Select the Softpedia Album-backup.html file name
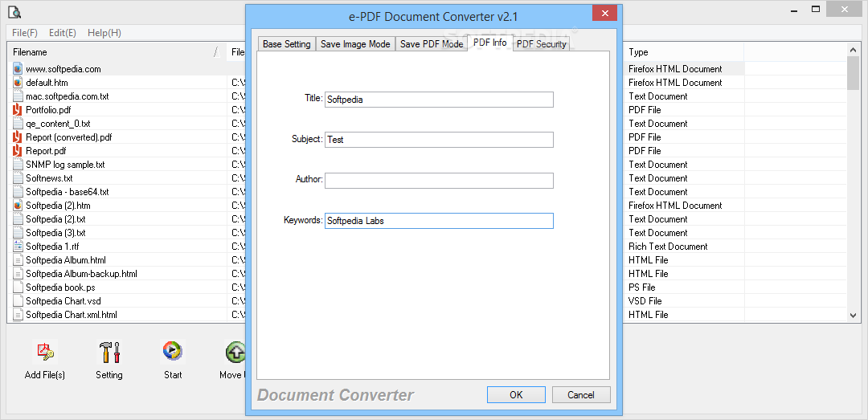868x420 pixels. click(x=81, y=274)
